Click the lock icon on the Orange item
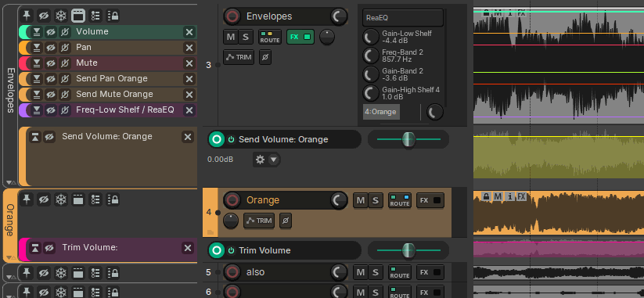The height and width of the screenshot is (298, 644). coord(486,196)
